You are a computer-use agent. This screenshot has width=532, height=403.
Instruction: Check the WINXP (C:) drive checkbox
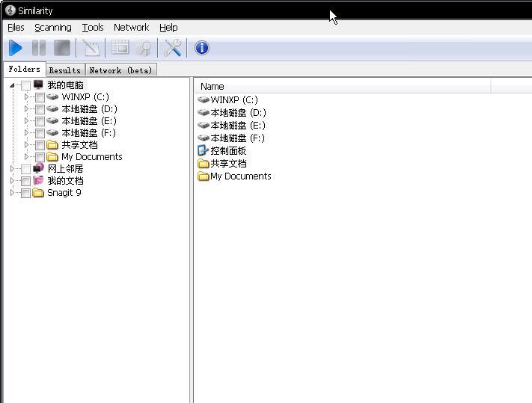point(40,97)
